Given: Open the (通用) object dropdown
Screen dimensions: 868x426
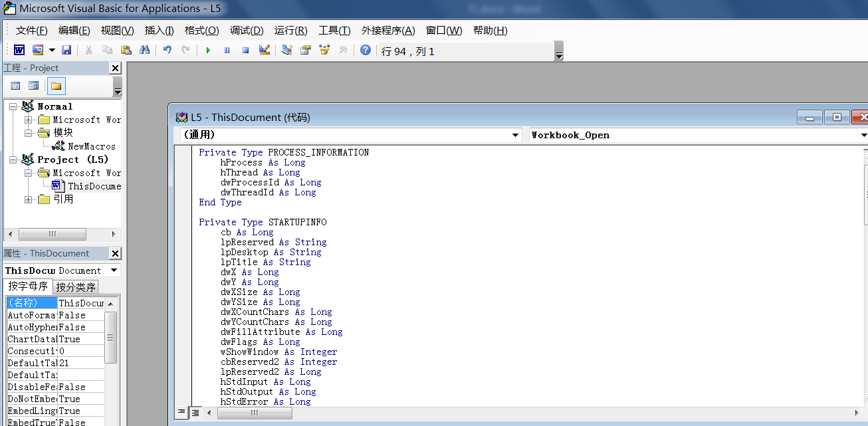Looking at the screenshot, I should 516,135.
